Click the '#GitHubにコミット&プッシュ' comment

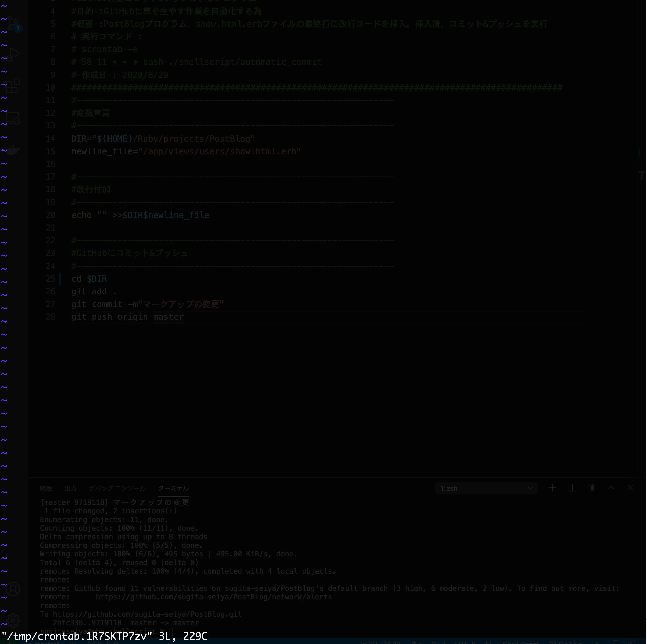click(x=130, y=253)
